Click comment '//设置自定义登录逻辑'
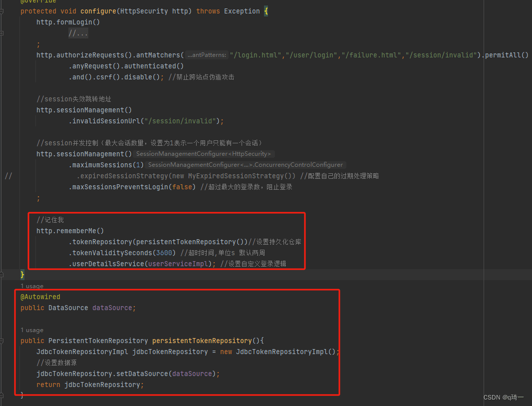The image size is (532, 406). (x=253, y=264)
